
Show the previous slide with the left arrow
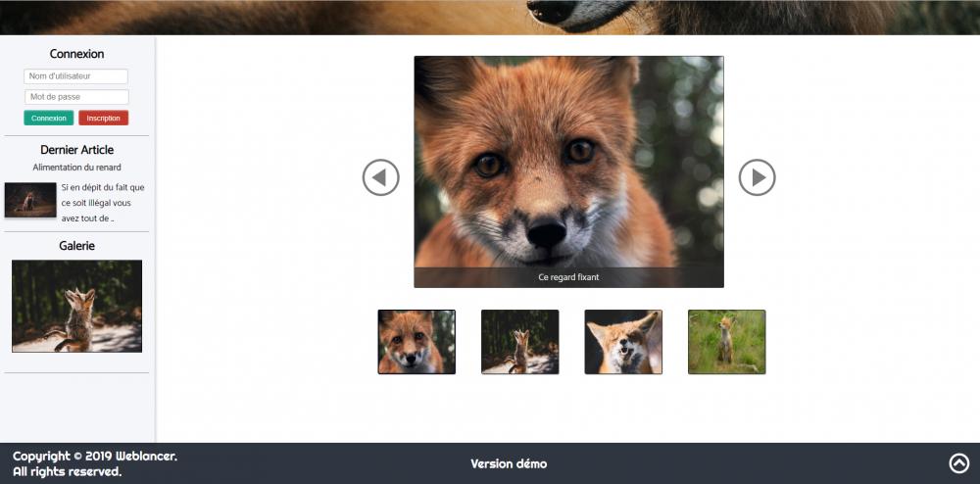click(x=380, y=177)
